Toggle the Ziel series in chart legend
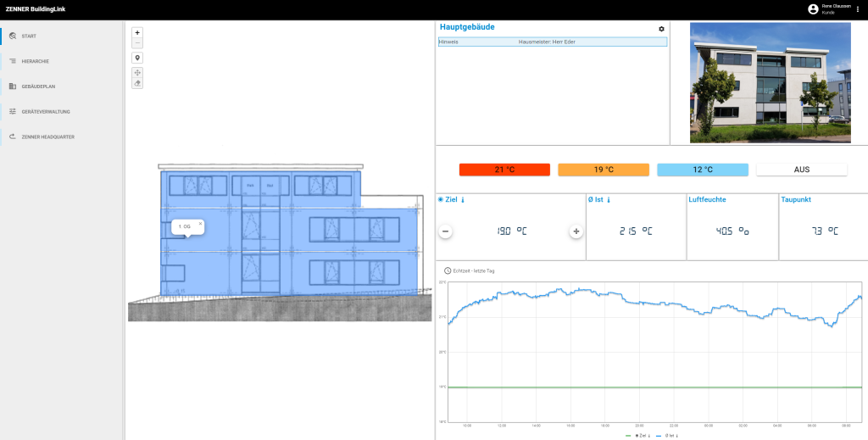Screen dimensions: 868x440 point(637,436)
